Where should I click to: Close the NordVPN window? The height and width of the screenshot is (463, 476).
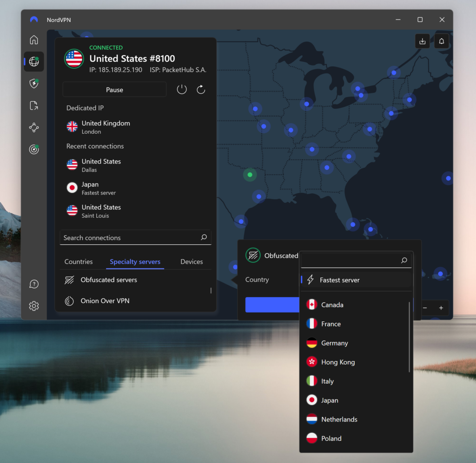pos(442,20)
